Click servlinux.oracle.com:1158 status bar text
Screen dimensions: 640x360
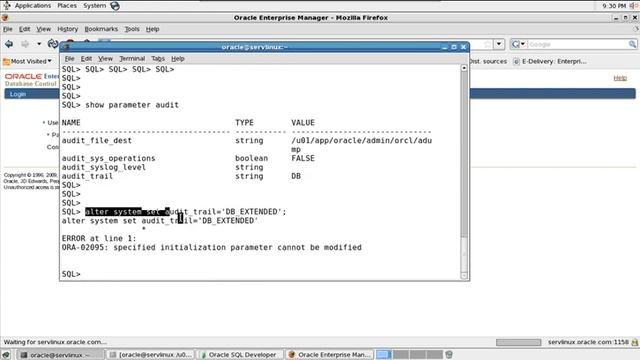point(588,342)
